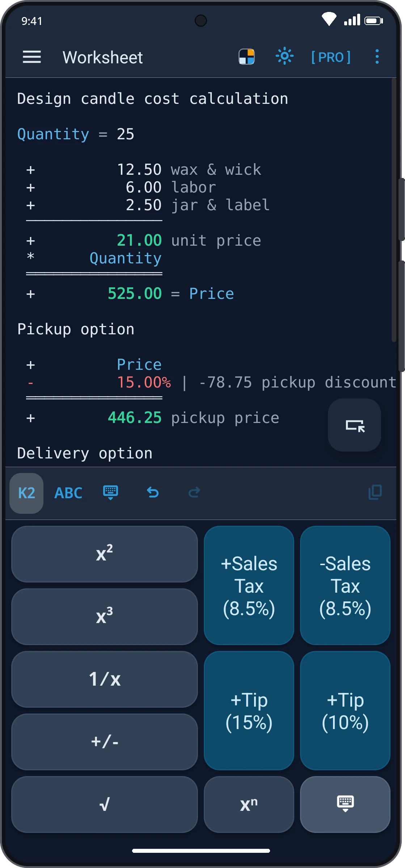Open the color theme palette icon
This screenshot has height=868, width=405.
pyautogui.click(x=246, y=57)
